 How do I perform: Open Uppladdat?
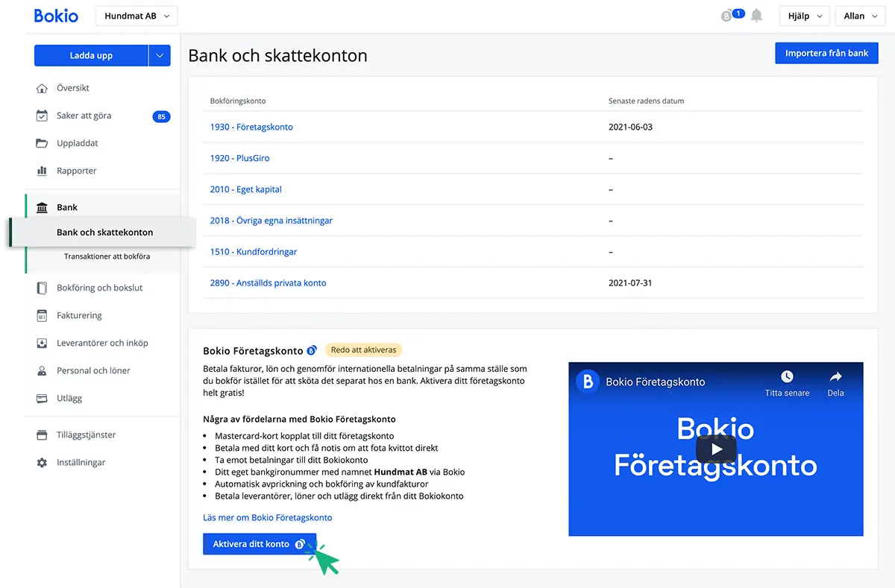click(x=78, y=143)
